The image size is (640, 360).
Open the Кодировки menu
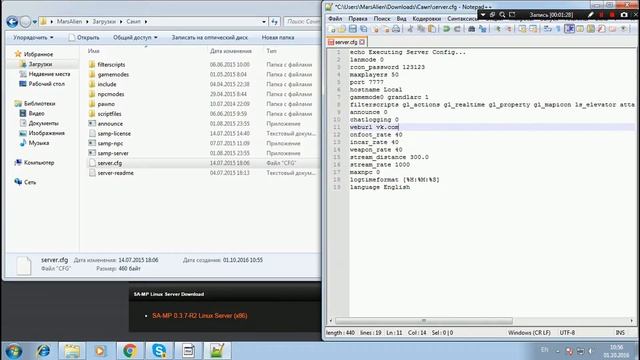427,19
